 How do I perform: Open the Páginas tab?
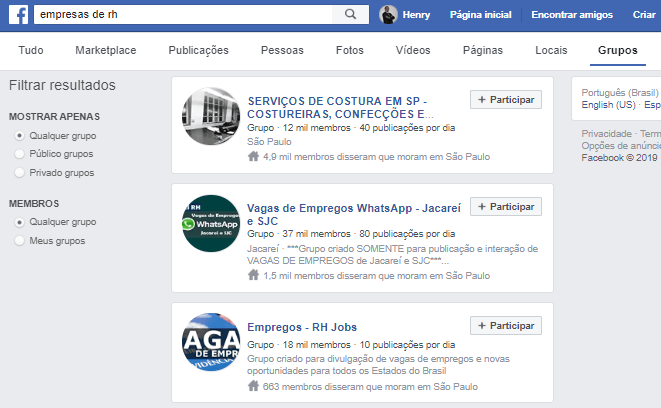[483, 50]
